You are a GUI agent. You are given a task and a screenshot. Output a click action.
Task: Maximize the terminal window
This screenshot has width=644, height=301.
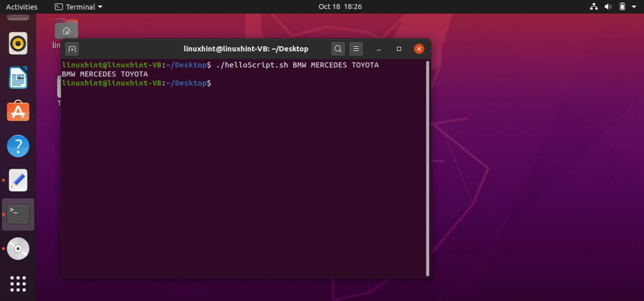pyautogui.click(x=399, y=49)
